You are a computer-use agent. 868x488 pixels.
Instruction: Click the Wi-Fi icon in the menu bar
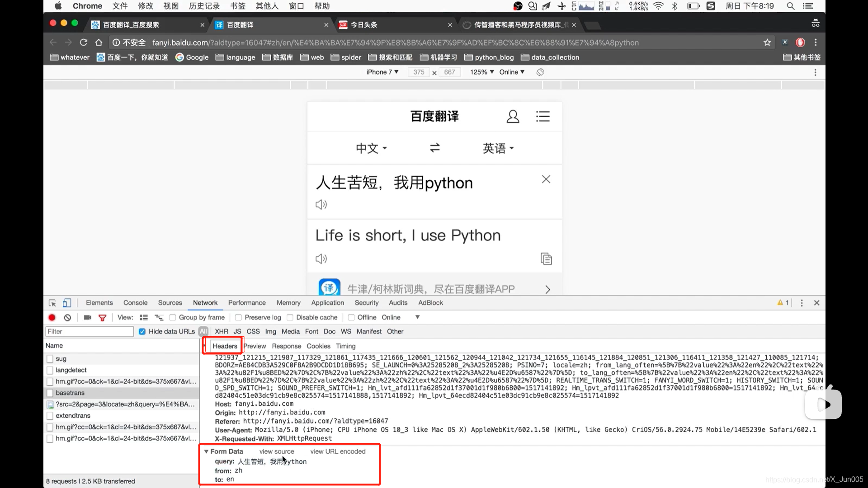pos(659,6)
